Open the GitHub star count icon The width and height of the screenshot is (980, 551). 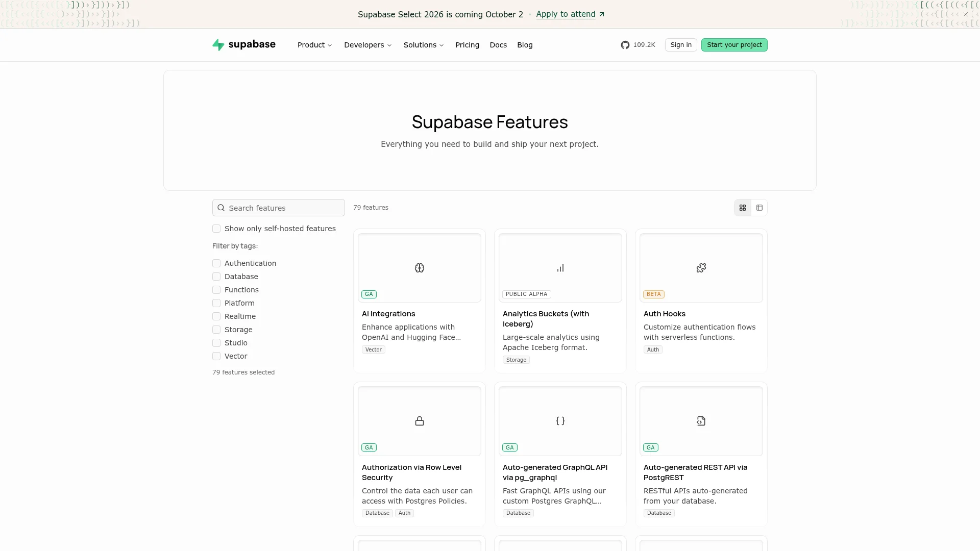point(625,45)
